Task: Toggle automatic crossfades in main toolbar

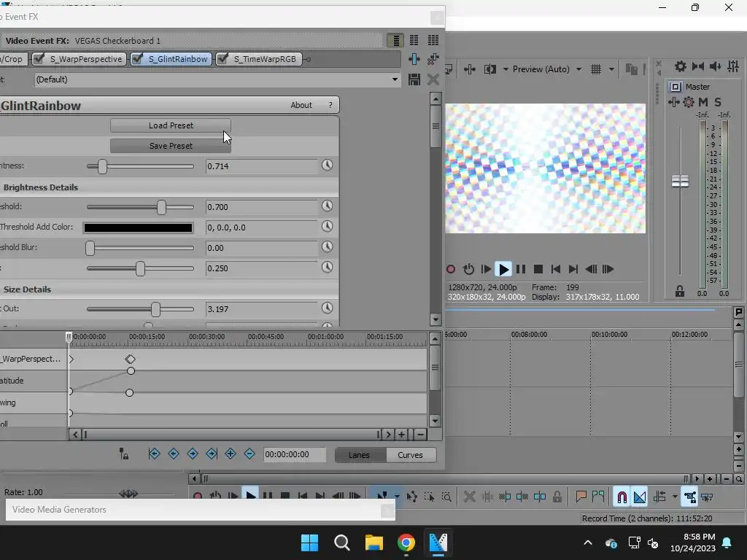Action: point(640,497)
